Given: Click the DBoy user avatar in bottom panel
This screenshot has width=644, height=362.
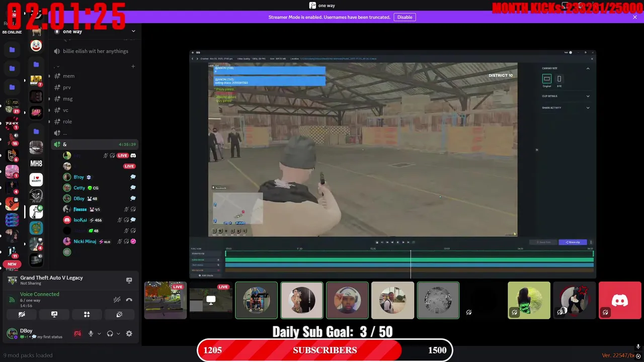Looking at the screenshot, I should click(12, 333).
